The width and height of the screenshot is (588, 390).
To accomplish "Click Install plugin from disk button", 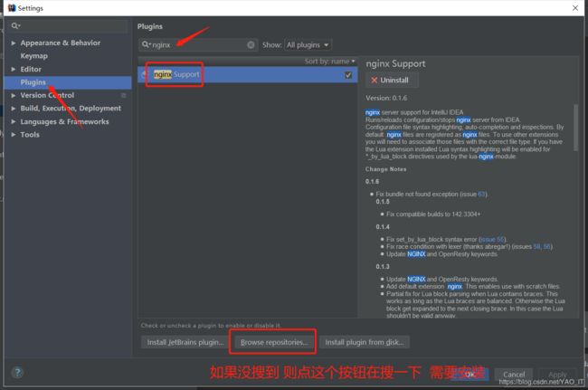I will [x=365, y=342].
